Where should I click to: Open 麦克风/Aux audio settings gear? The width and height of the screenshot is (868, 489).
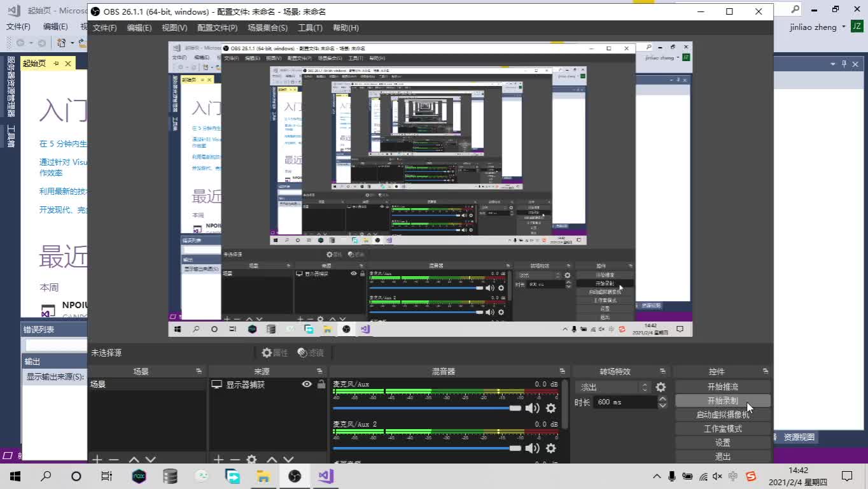pyautogui.click(x=551, y=408)
